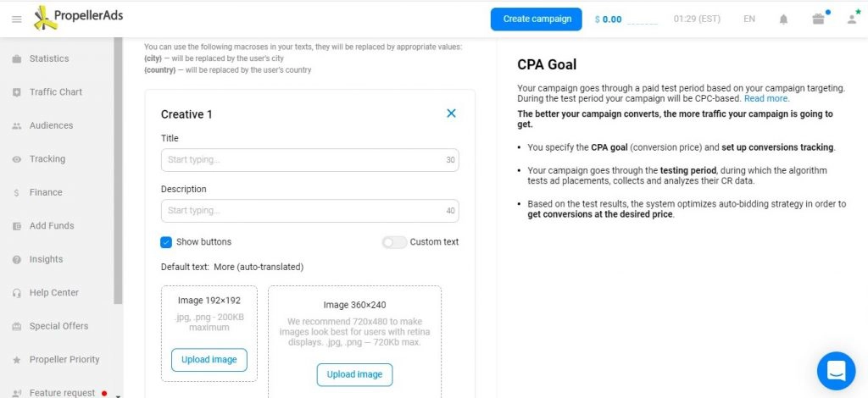
Task: Open the gift box rewards icon
Action: tap(818, 19)
